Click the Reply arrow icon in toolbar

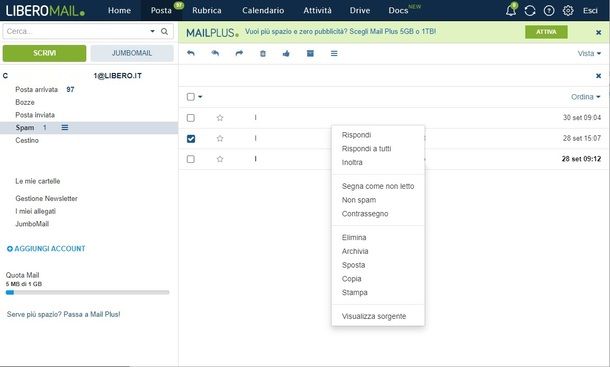(x=191, y=53)
